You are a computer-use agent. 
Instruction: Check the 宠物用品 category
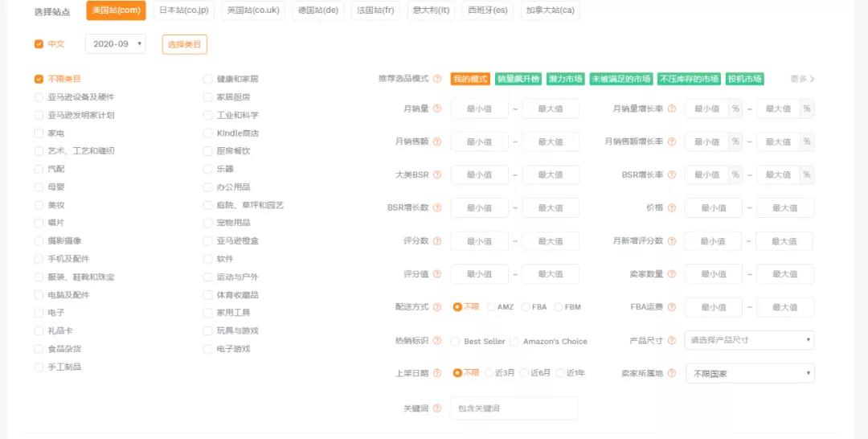coord(207,223)
